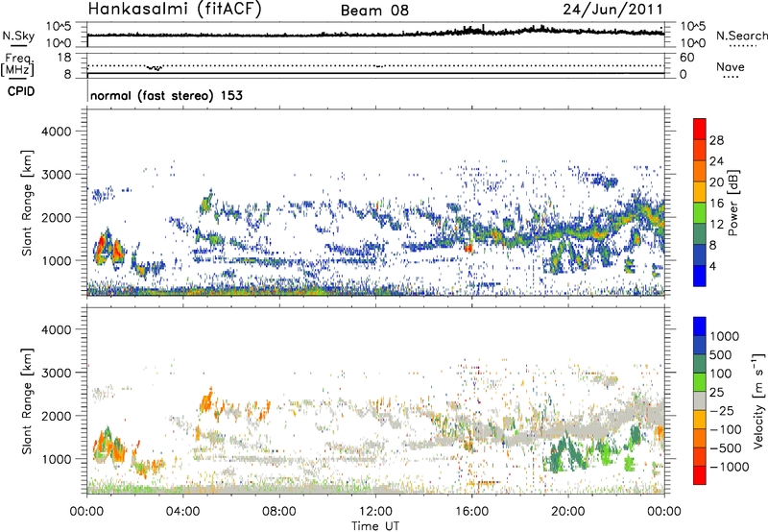Click "Slant Range [km]" label of velocity panel

pyautogui.click(x=27, y=401)
